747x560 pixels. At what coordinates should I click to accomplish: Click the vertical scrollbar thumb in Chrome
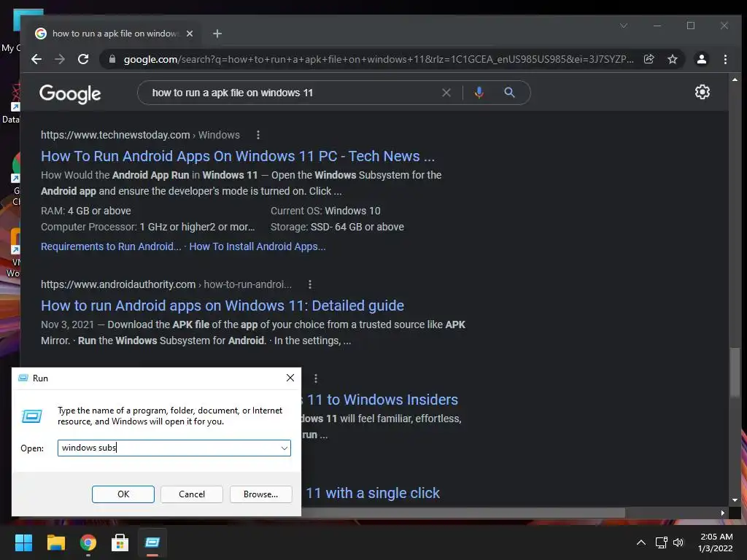click(735, 371)
